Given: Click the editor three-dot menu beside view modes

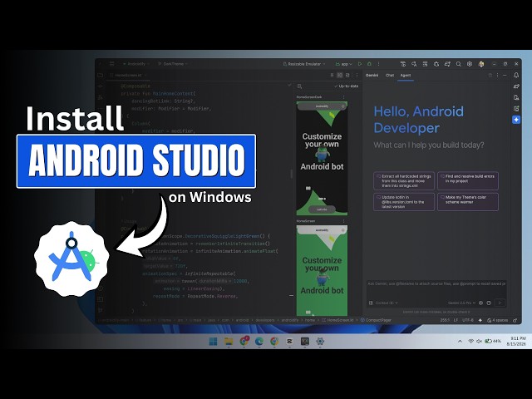Looking at the screenshot, I should pos(357,76).
